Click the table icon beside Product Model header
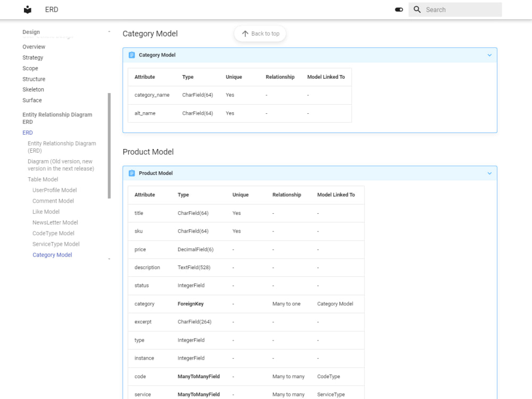This screenshot has width=532, height=399. 130,173
